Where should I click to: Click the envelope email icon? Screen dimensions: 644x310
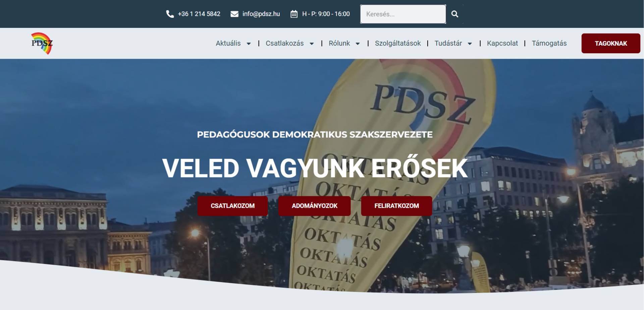click(x=234, y=14)
